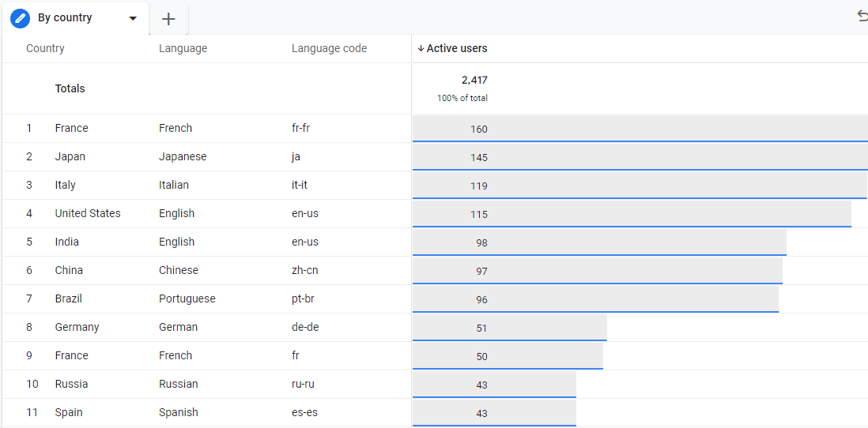Select the Italy country cell
The height and width of the screenshot is (428, 868).
[66, 186]
